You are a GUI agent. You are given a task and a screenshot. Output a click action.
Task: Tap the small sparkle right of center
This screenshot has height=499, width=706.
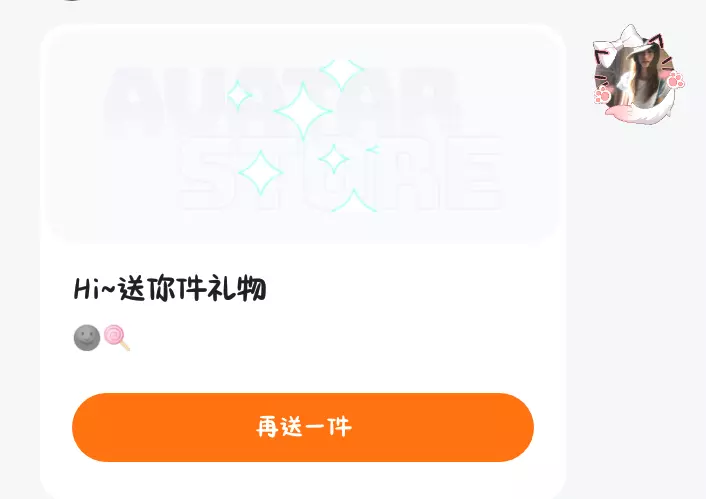[x=334, y=159]
